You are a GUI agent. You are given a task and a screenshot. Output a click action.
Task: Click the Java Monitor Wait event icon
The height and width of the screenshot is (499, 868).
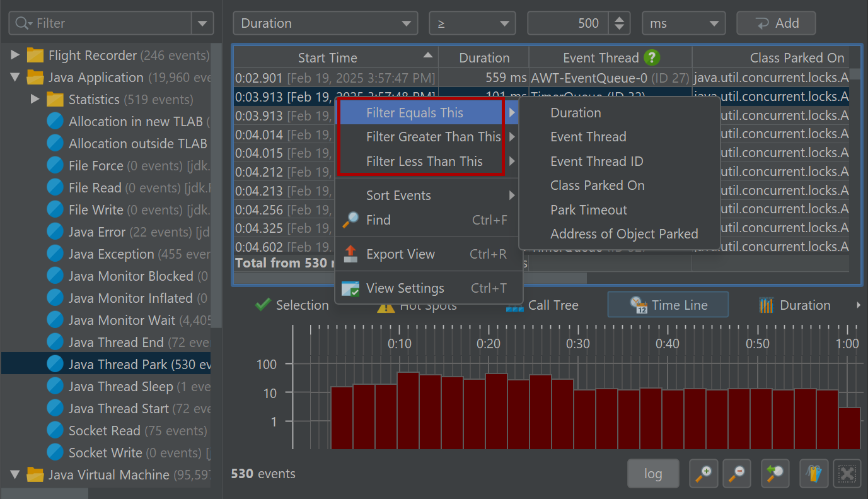56,320
